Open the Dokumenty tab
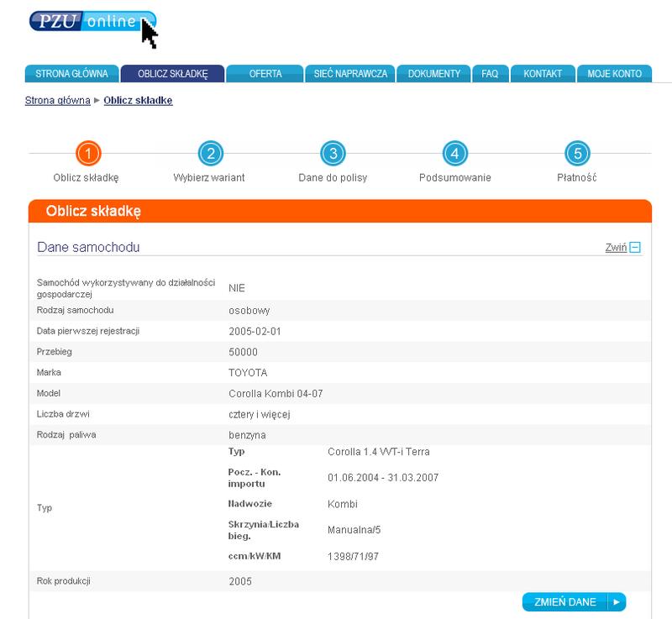The height and width of the screenshot is (619, 672). coord(433,74)
